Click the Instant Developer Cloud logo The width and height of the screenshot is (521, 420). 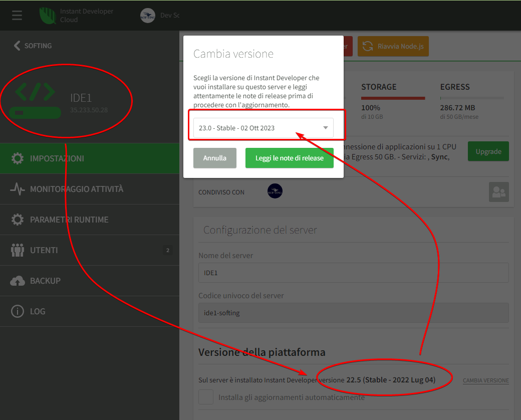[x=48, y=15]
